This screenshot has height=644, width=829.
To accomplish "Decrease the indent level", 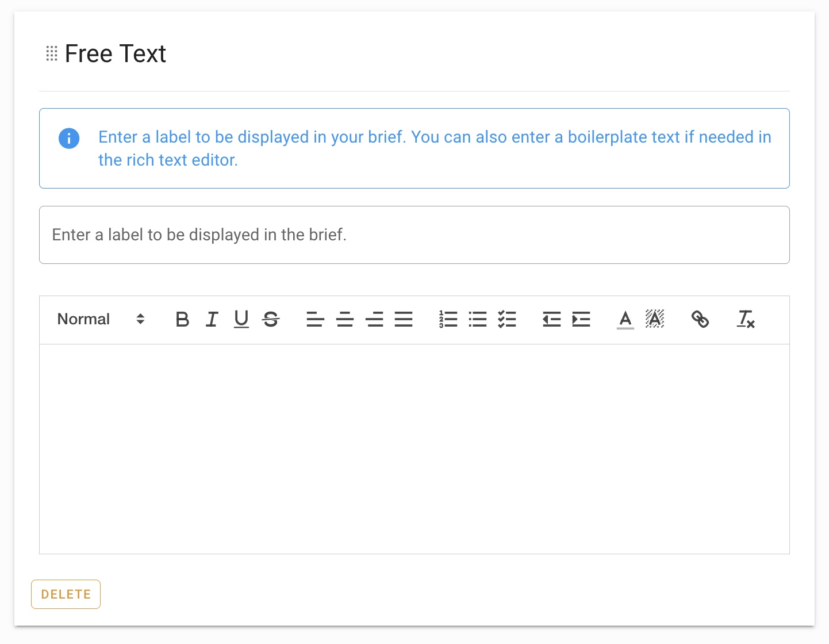I will (551, 319).
